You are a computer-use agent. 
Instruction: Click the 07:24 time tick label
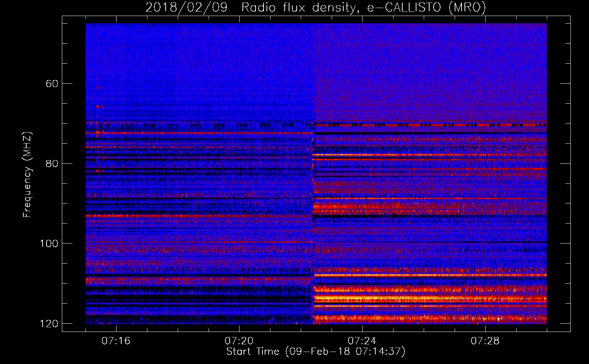tap(362, 341)
